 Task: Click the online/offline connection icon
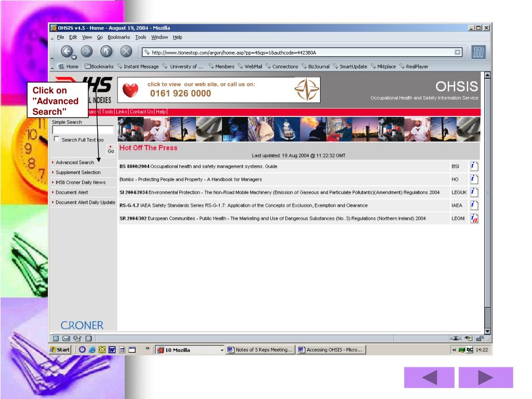[455, 338]
